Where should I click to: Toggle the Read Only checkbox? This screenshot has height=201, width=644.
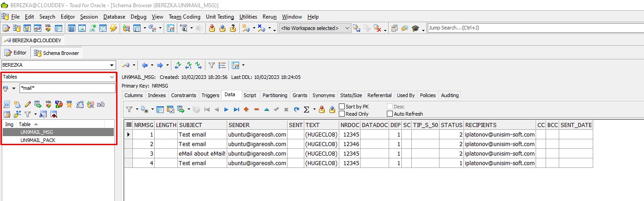point(342,114)
